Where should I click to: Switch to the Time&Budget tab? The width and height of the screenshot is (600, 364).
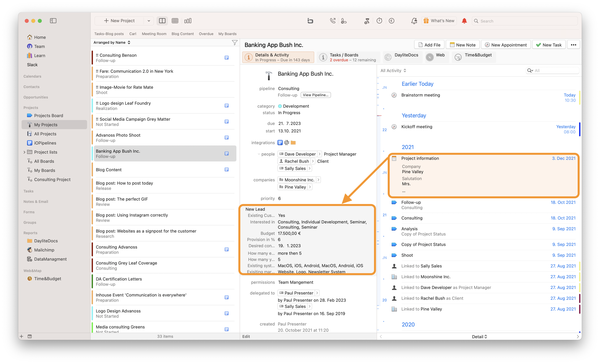pos(474,57)
